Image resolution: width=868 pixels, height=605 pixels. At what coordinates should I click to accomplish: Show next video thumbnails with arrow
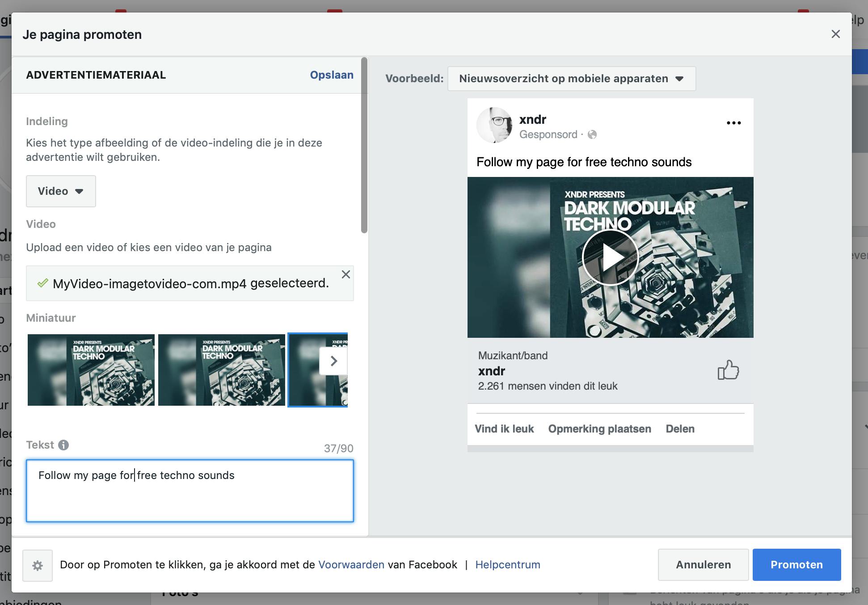[x=333, y=361]
